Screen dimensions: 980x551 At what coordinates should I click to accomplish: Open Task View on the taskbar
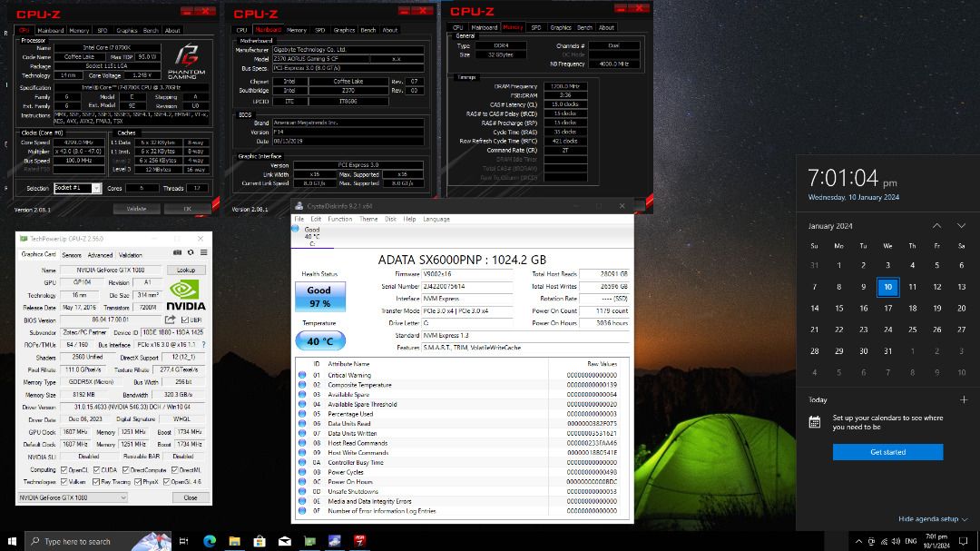point(183,541)
